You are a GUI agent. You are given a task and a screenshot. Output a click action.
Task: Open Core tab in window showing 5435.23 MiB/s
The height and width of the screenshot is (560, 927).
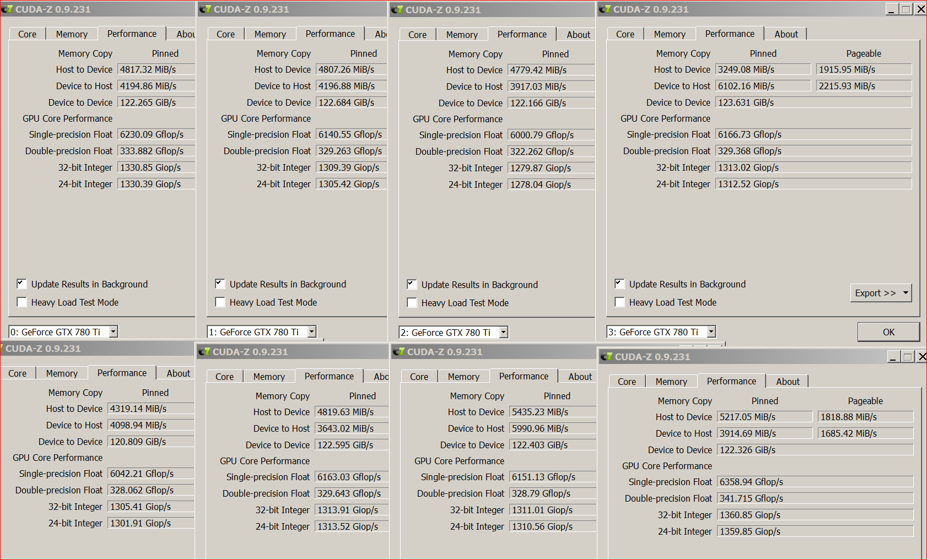click(419, 377)
